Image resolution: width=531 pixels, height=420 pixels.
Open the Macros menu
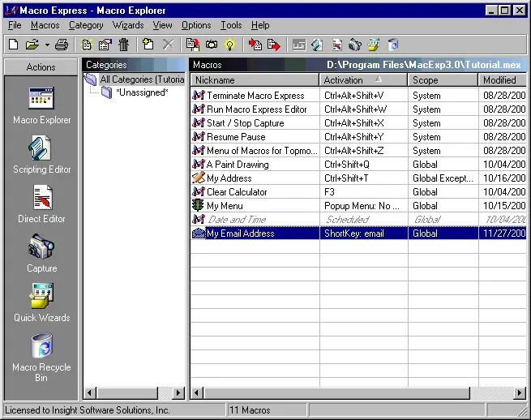(45, 25)
